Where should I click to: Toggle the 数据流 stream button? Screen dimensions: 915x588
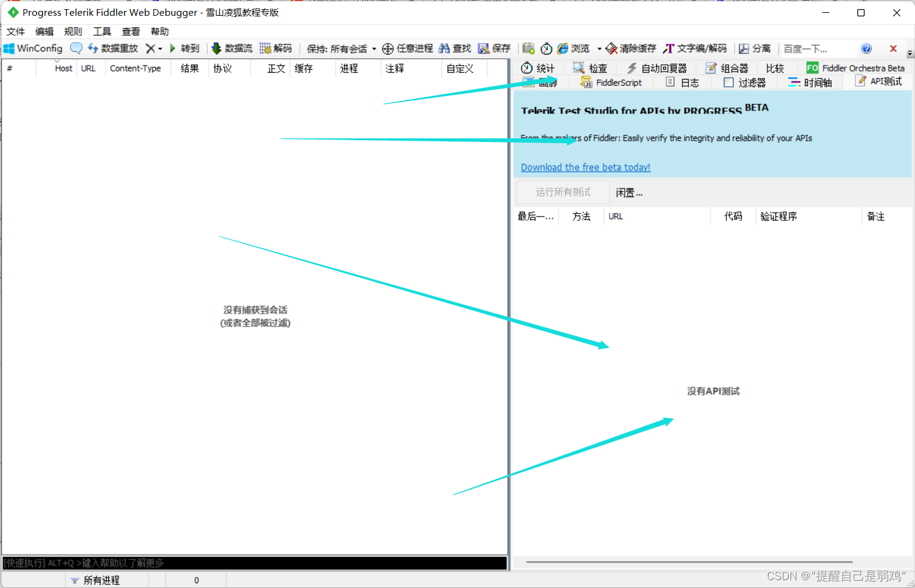click(x=231, y=49)
